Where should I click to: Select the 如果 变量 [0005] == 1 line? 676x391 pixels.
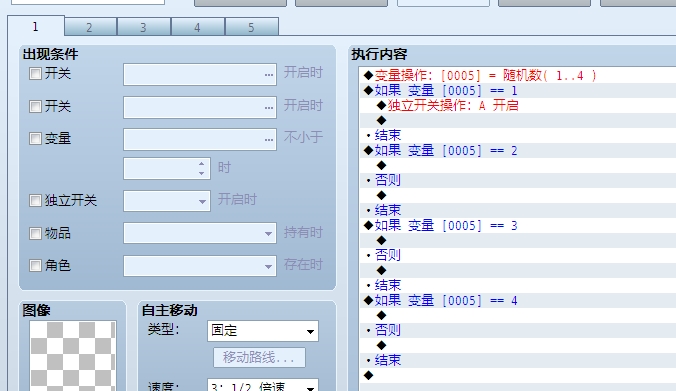point(517,91)
